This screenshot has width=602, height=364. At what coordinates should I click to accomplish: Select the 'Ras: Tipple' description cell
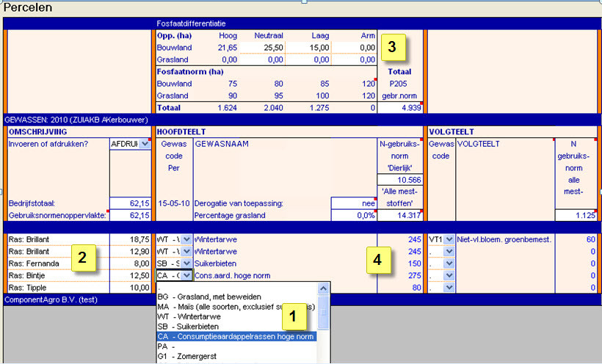(x=57, y=288)
